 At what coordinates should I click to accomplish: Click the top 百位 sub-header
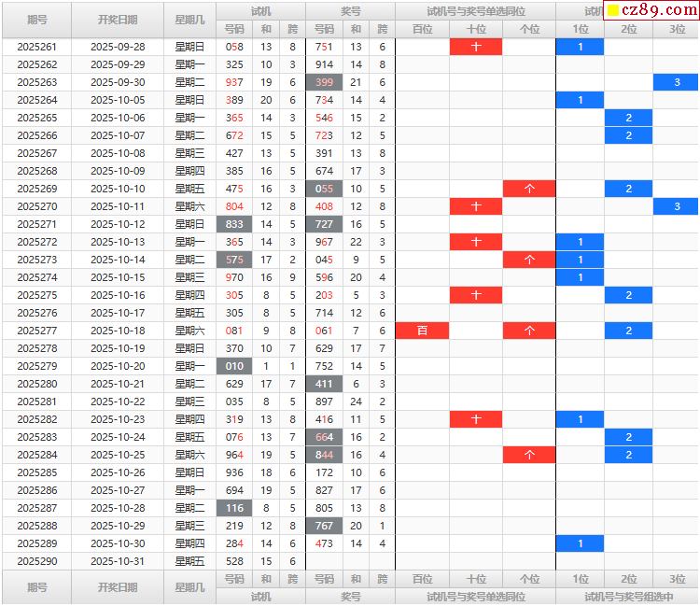click(x=422, y=29)
